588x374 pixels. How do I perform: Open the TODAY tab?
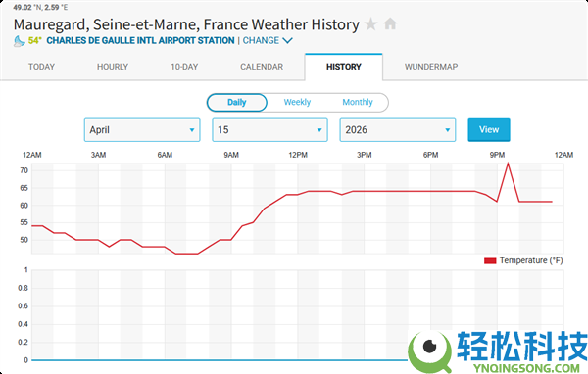41,67
